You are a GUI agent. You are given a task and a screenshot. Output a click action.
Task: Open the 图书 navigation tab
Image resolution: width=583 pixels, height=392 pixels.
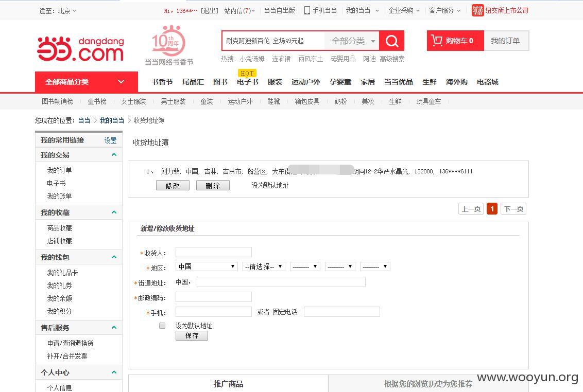click(x=220, y=82)
